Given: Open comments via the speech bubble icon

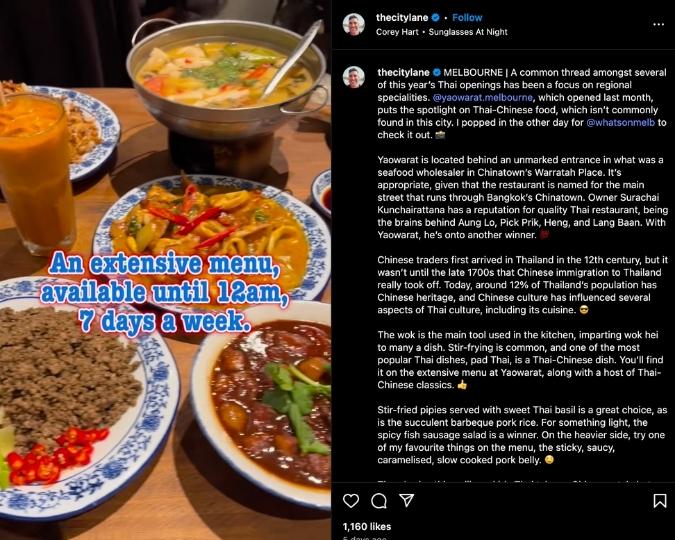Looking at the screenshot, I should 379,500.
